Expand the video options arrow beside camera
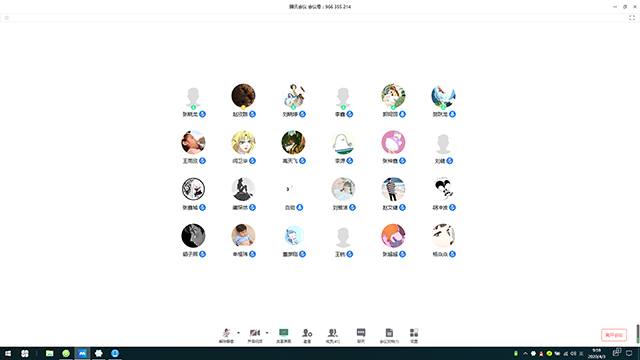Image resolution: width=640 pixels, height=360 pixels. coord(267,333)
